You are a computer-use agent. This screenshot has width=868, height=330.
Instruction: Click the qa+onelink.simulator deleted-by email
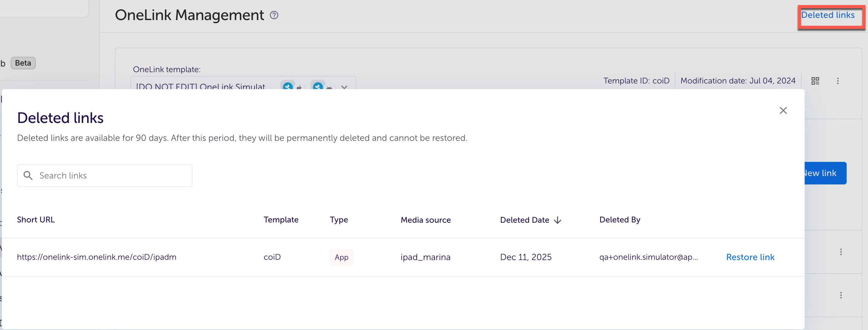click(x=648, y=257)
